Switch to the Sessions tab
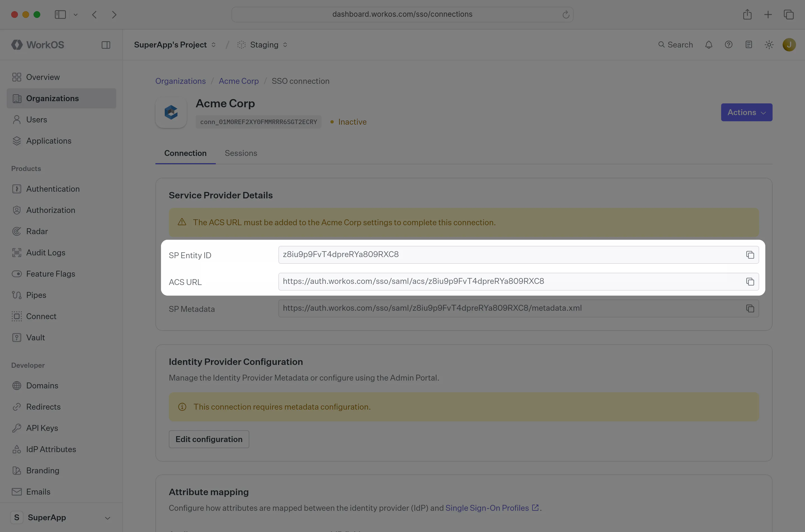Image resolution: width=805 pixels, height=532 pixels. (x=241, y=153)
